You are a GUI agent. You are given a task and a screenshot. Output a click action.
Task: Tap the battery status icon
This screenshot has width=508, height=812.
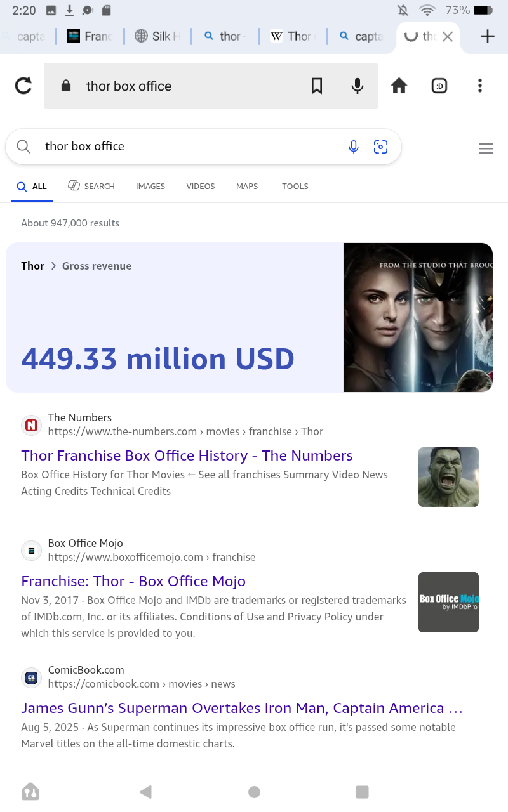coord(483,10)
